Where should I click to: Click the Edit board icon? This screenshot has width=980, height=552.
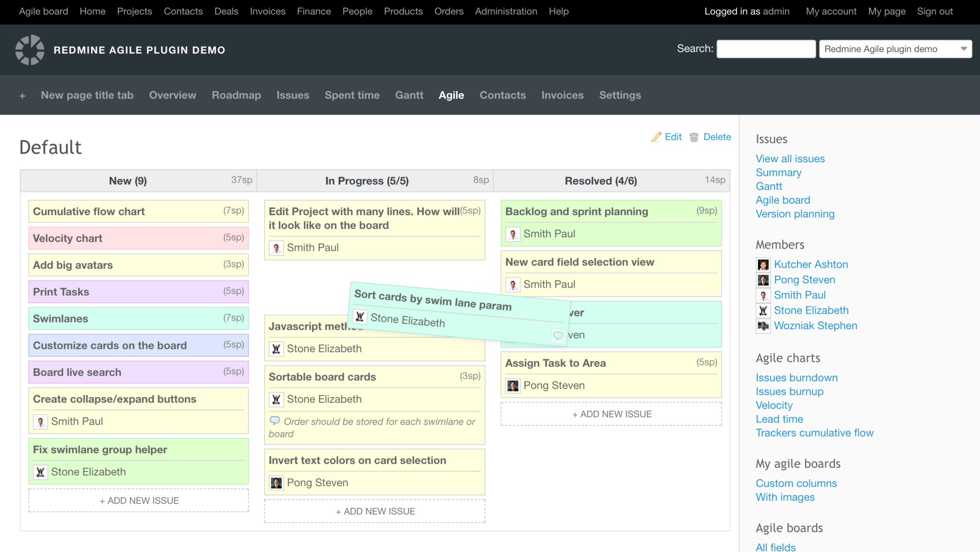point(656,137)
